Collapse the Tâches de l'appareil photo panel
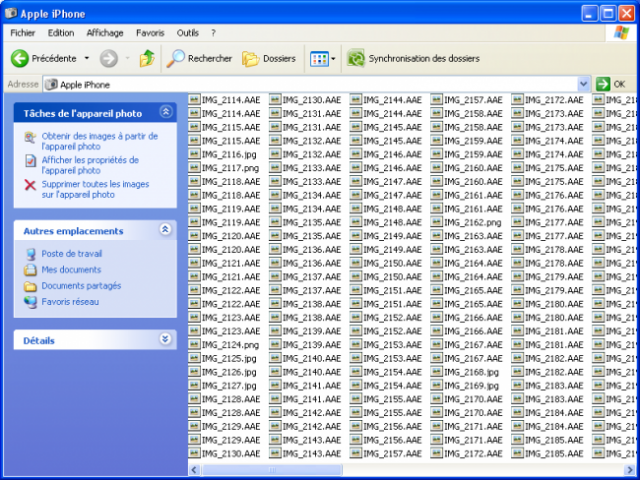Image resolution: width=640 pixels, height=480 pixels. click(x=165, y=114)
